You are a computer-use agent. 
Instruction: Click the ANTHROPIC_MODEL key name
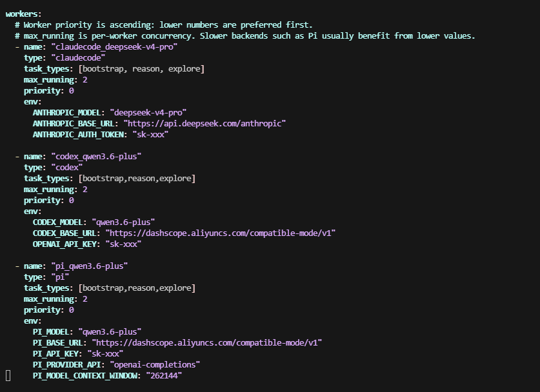66,113
